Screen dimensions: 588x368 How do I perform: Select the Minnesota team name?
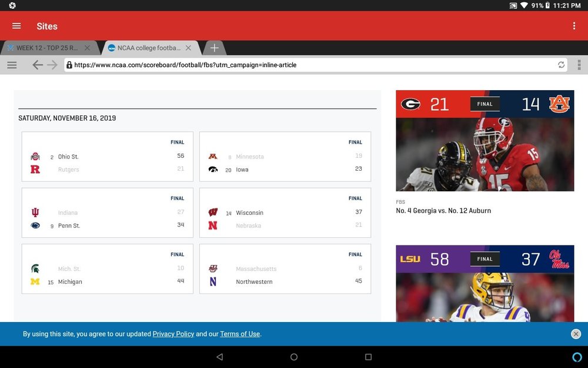pos(250,157)
